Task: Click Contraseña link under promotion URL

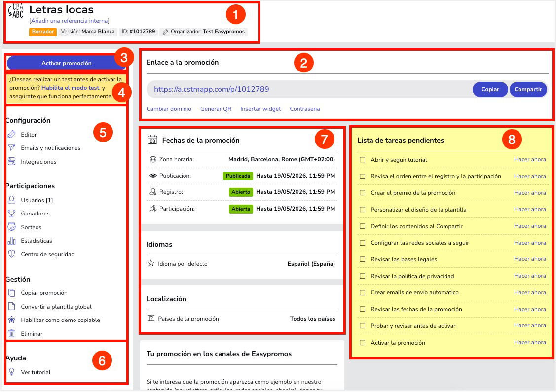Action: 305,109
